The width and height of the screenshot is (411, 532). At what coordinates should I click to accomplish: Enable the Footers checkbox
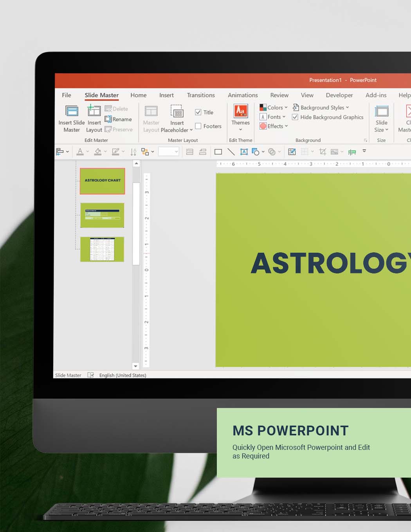click(198, 126)
